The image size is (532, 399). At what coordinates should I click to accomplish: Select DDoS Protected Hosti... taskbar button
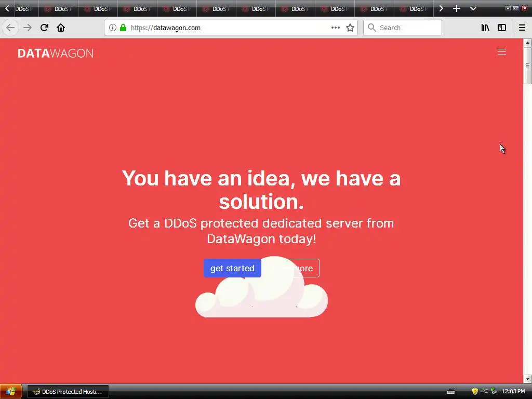(68, 392)
